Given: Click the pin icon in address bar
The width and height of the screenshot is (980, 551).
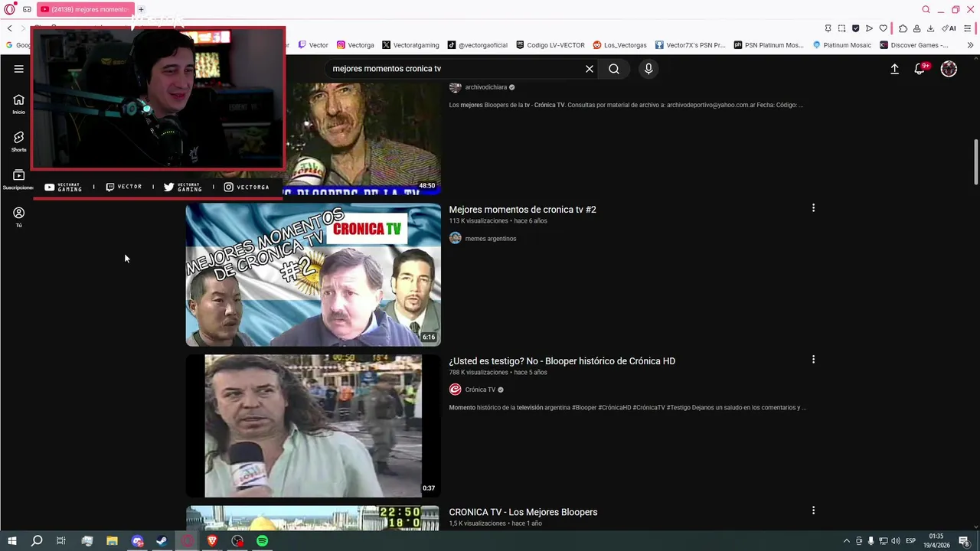Looking at the screenshot, I should coord(828,28).
